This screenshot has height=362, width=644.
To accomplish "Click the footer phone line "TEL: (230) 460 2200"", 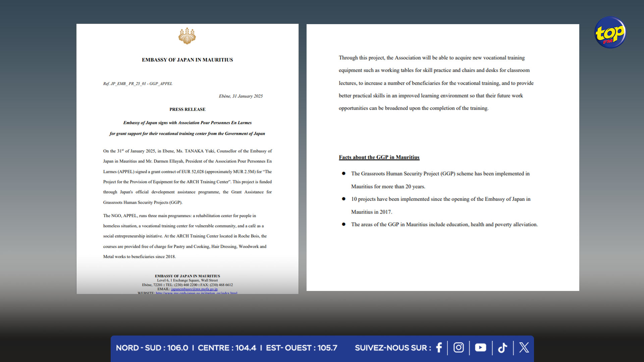I will click(x=181, y=285).
